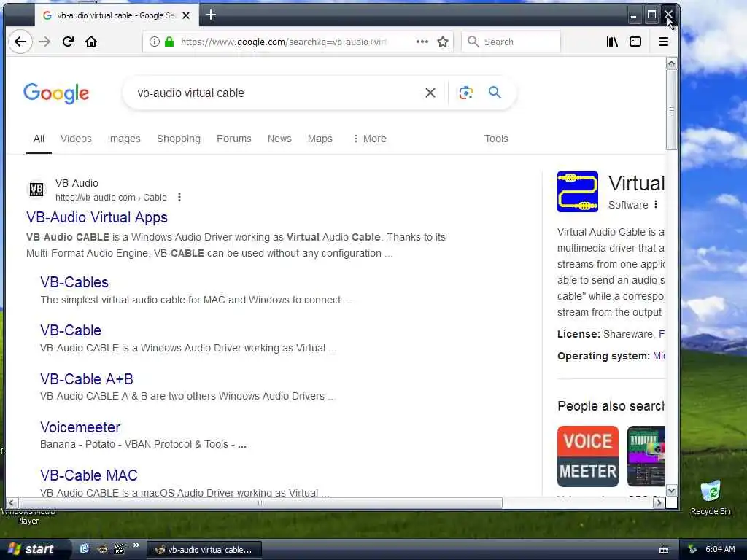Viewport: 747px width, 560px height.
Task: Select the vb-audio virtual cable Google Search tab
Action: click(116, 15)
